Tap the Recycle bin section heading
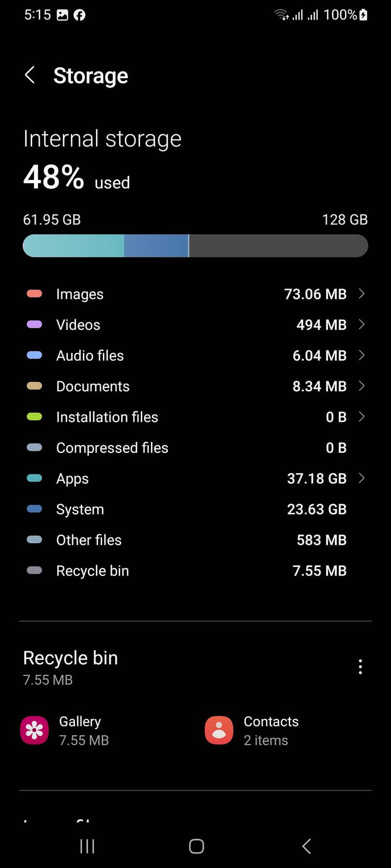 click(x=70, y=658)
